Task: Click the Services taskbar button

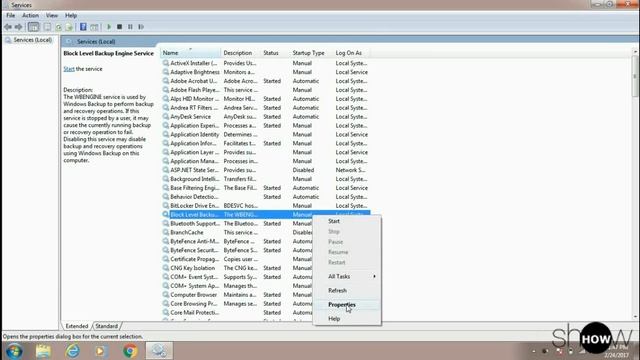Action: (160, 351)
